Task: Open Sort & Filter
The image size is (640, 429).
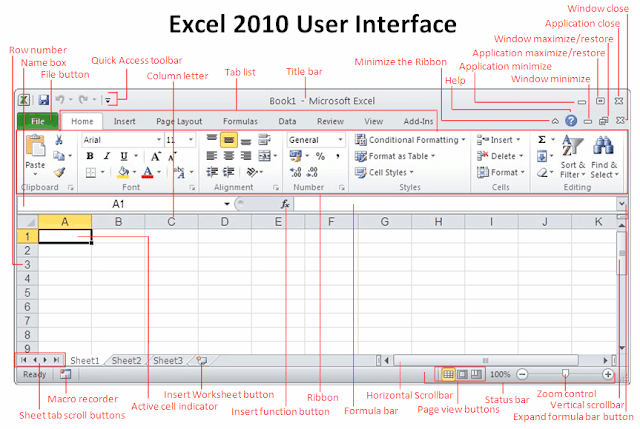Action: click(573, 157)
